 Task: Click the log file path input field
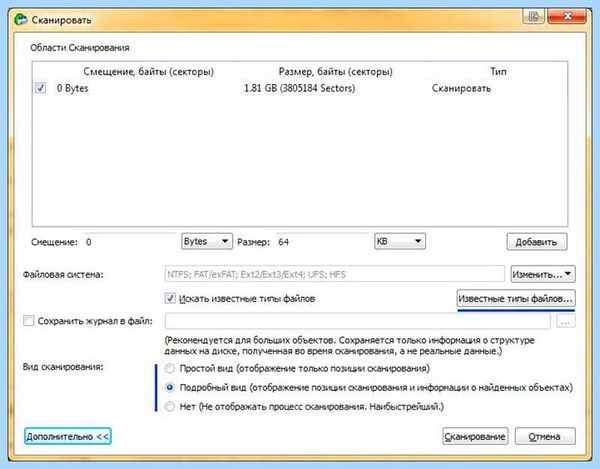tap(357, 321)
